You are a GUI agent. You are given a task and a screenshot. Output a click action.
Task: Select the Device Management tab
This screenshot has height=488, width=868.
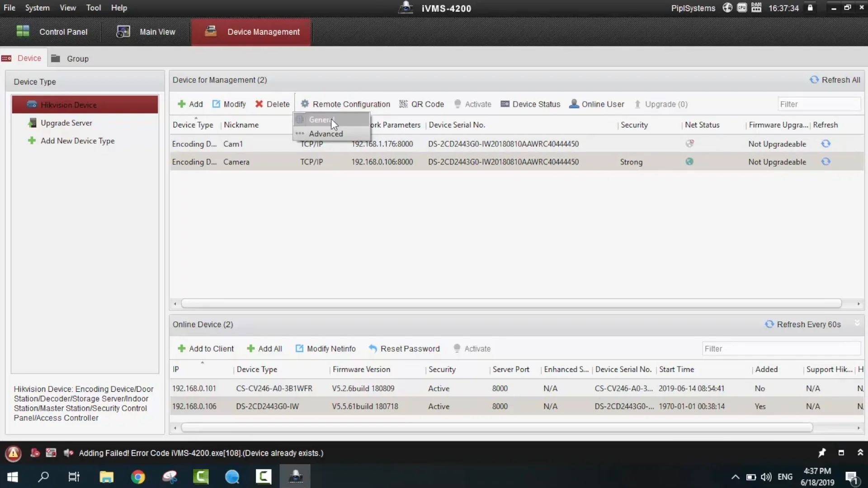pyautogui.click(x=251, y=32)
